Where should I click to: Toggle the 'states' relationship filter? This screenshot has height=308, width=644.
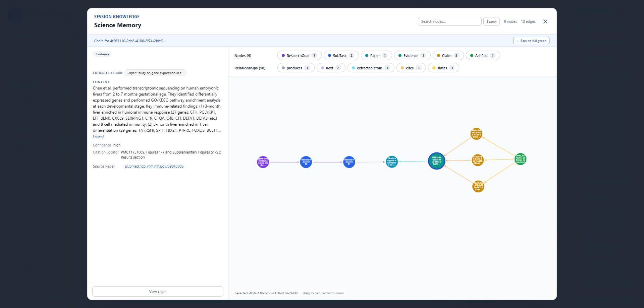tap(443, 68)
